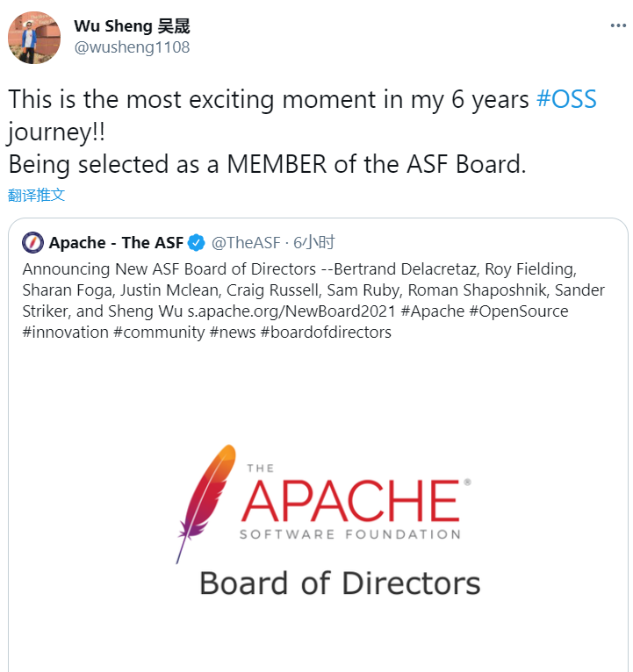Open the #boardofdirectors hashtag
Screen dimensions: 633x672
tap(326, 332)
